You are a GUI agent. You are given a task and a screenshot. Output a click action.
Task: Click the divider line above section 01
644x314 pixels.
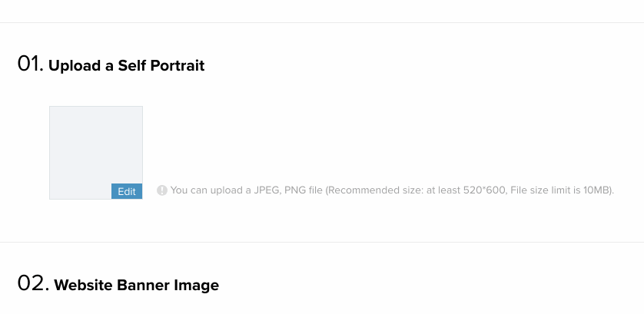click(322, 23)
